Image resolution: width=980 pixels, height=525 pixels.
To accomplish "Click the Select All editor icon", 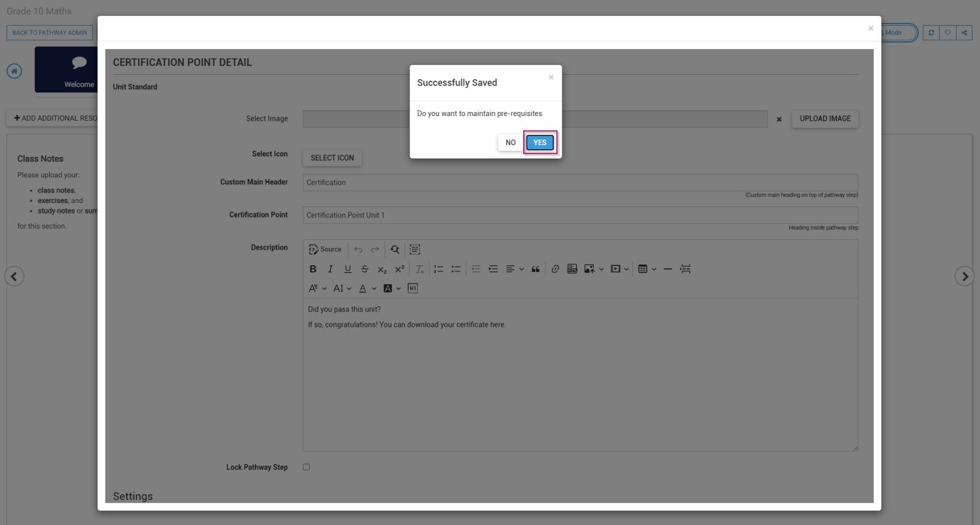I will click(415, 249).
